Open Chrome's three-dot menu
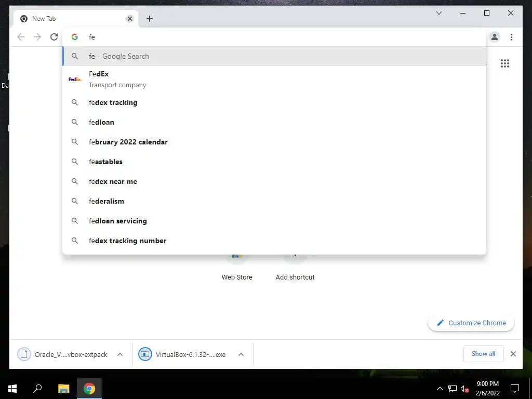The image size is (532, 399). (511, 37)
